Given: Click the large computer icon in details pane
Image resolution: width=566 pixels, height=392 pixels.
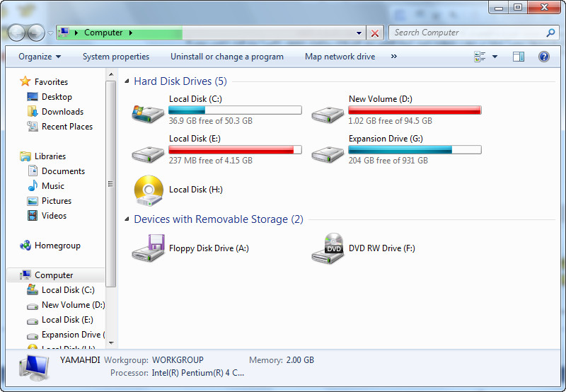Looking at the screenshot, I should [33, 367].
